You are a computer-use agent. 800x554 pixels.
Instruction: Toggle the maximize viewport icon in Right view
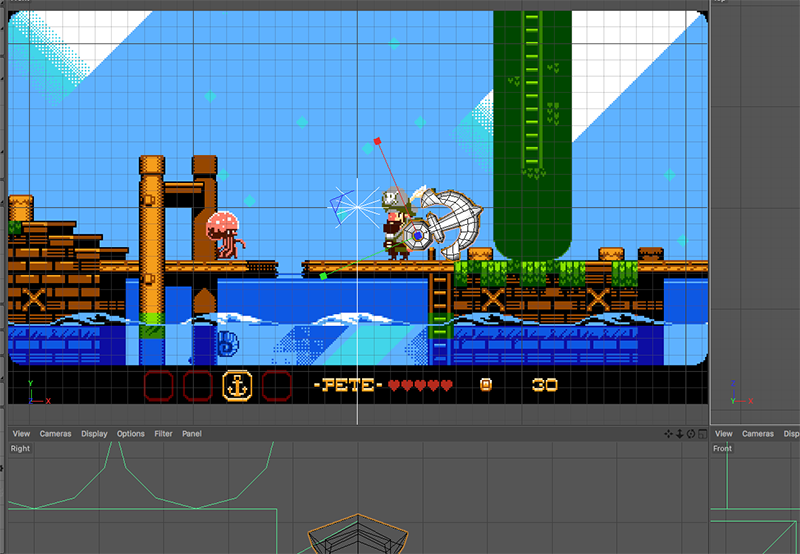703,434
